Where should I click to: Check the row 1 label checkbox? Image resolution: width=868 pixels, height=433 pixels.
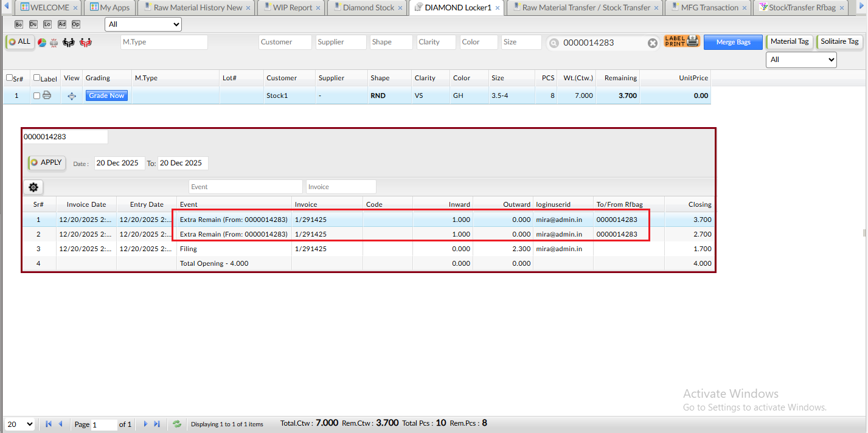(37, 96)
